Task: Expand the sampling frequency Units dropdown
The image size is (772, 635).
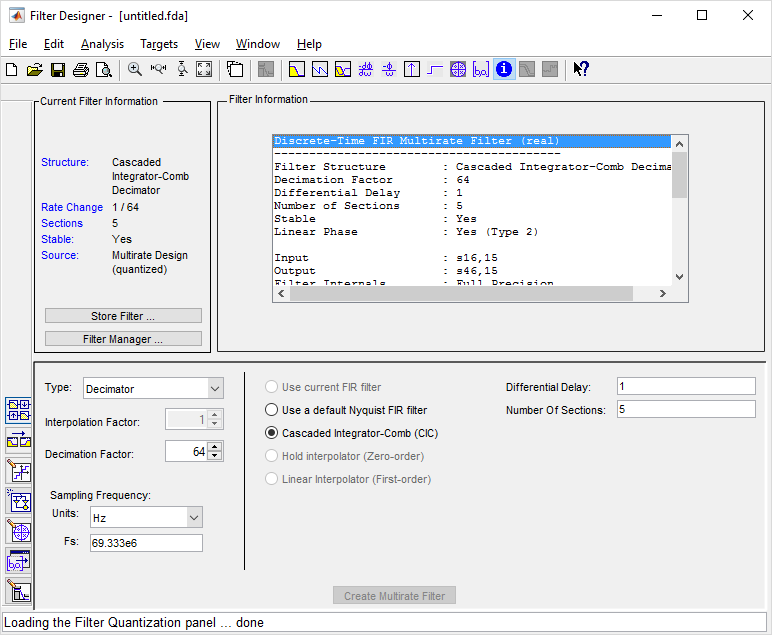Action: [x=145, y=517]
